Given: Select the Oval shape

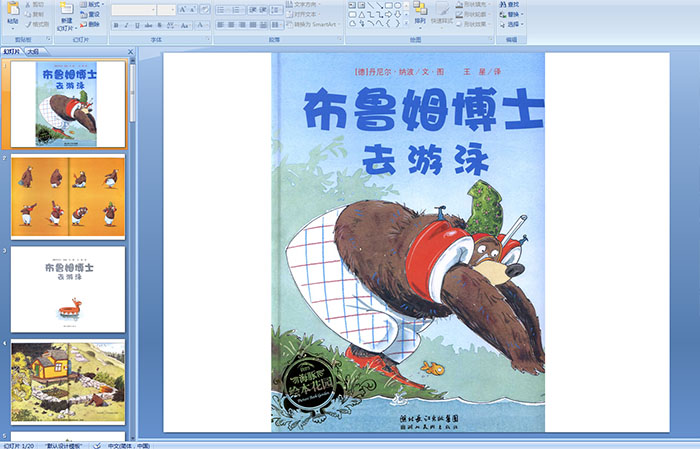Looking at the screenshot, I should 398,5.
